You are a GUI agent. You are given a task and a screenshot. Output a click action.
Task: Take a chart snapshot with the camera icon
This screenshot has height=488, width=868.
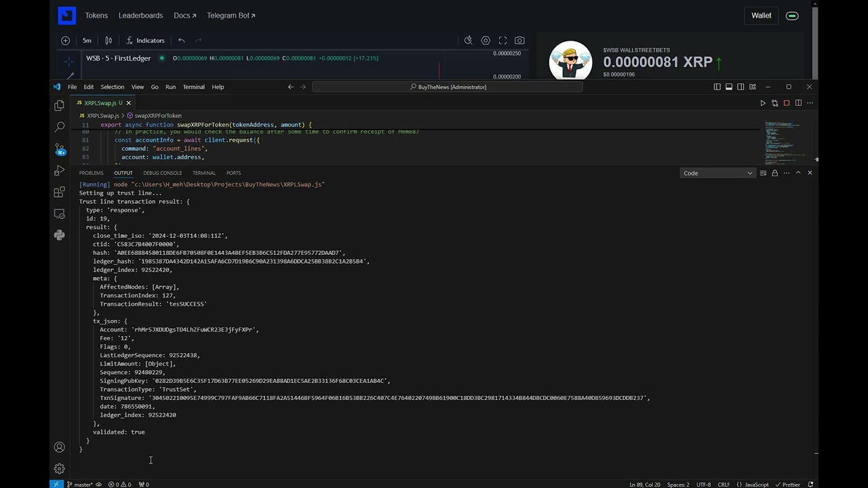519,40
